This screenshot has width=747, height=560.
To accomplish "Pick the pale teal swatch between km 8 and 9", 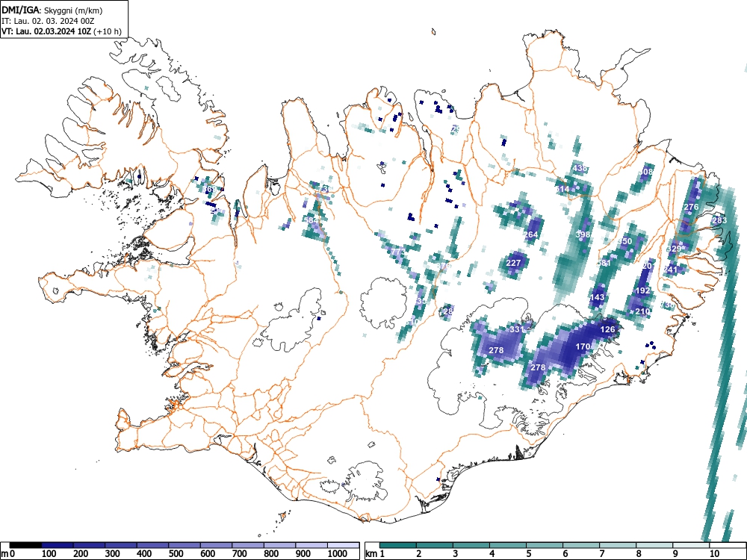I will tap(654, 545).
